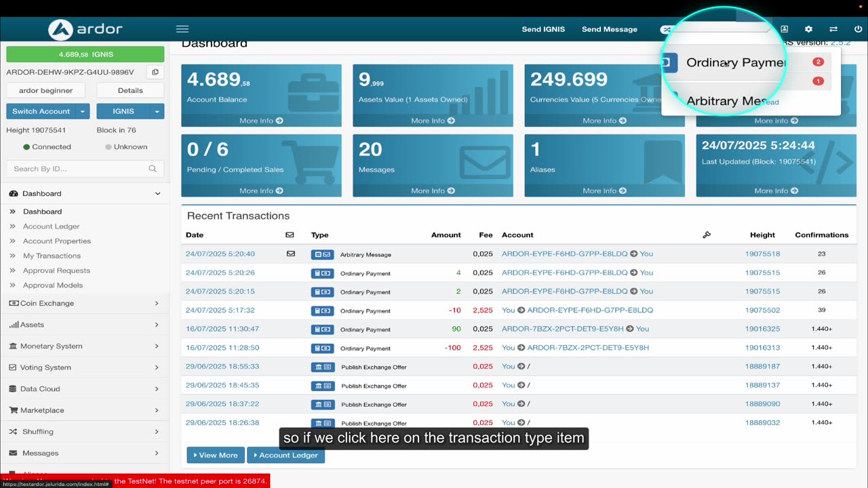
Task: Click the Ardor logo
Action: 85,29
